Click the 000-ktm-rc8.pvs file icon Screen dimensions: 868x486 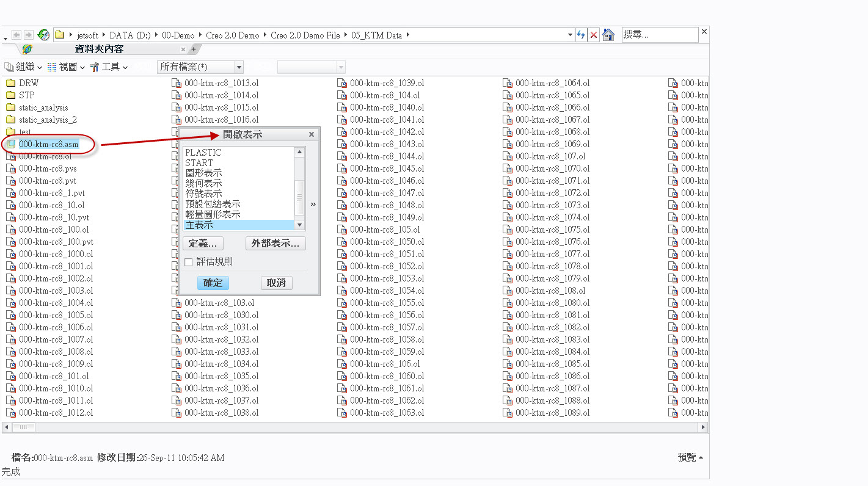pyautogui.click(x=10, y=169)
